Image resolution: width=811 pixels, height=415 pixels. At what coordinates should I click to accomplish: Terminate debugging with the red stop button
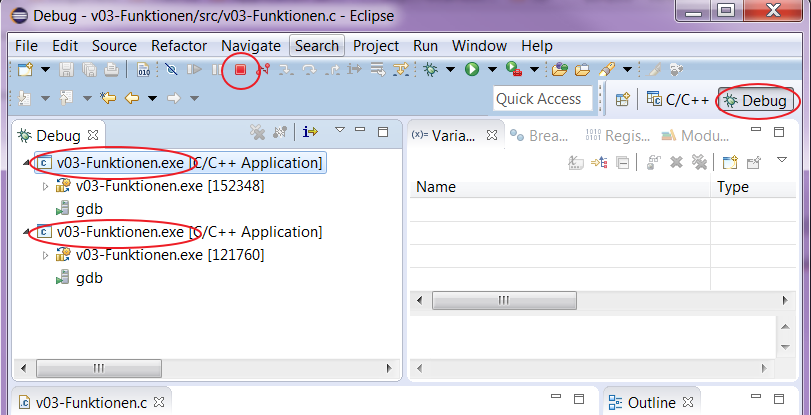click(x=240, y=69)
